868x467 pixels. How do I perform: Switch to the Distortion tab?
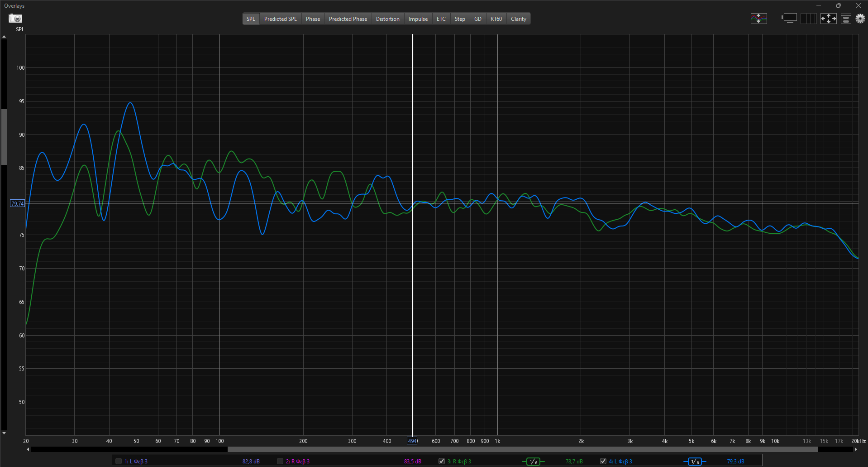point(387,19)
